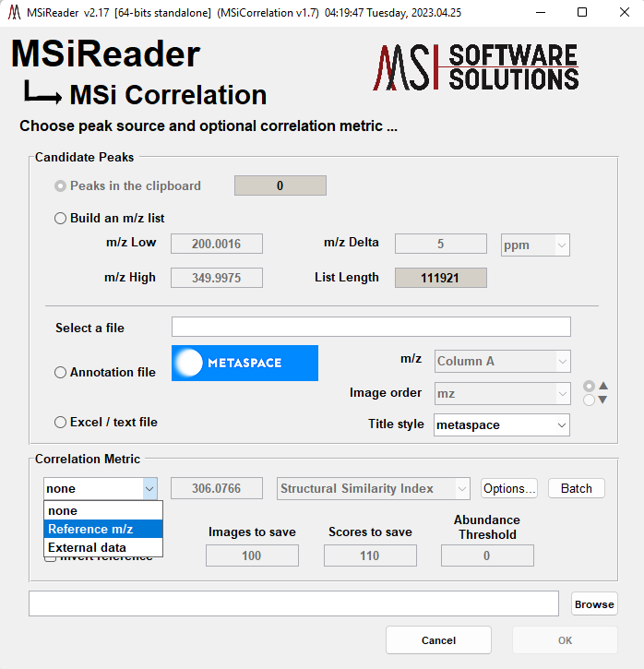Click the Browse button

(x=594, y=604)
